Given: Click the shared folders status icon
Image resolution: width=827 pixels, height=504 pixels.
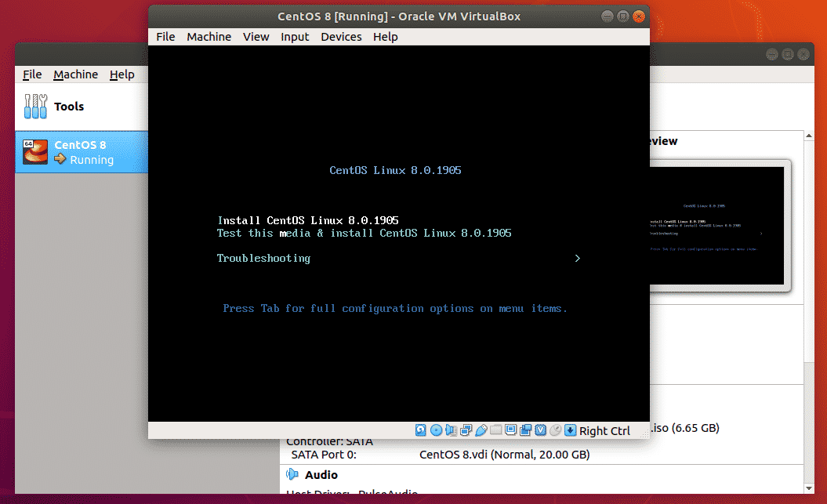Looking at the screenshot, I should click(497, 430).
